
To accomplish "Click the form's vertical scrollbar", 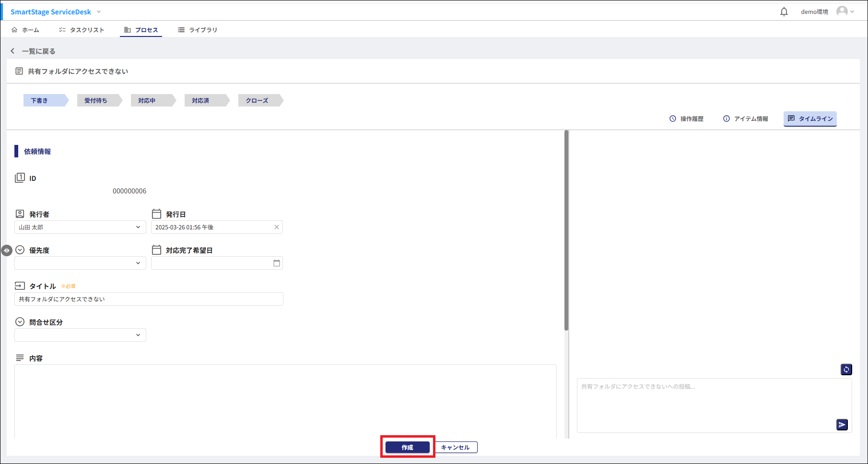I will (566, 230).
